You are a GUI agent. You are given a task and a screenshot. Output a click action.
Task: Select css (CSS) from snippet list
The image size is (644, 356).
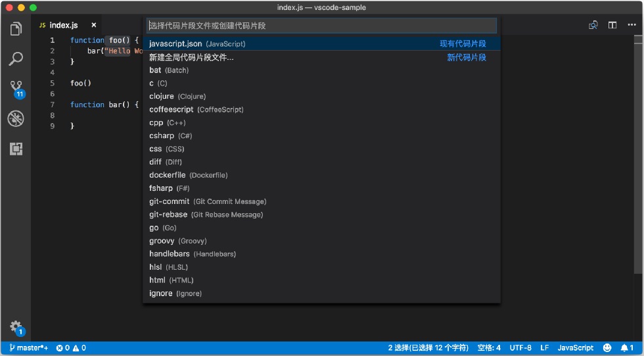click(x=321, y=149)
